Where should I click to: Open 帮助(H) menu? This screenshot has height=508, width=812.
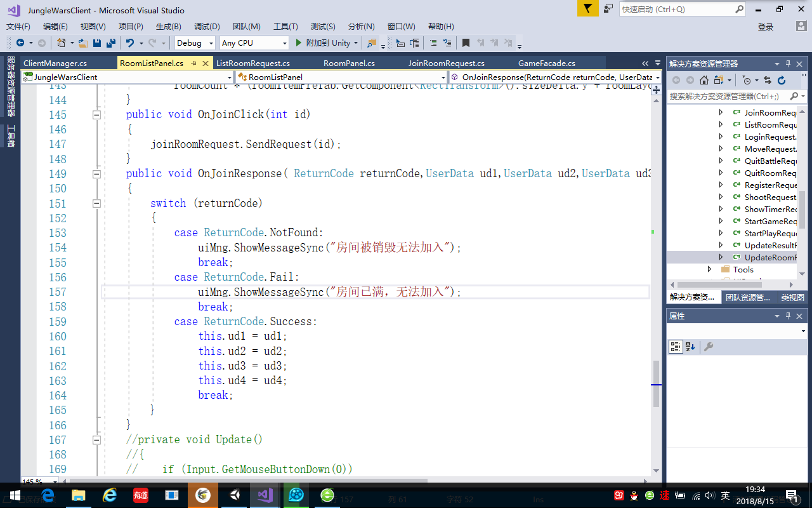[x=441, y=27]
